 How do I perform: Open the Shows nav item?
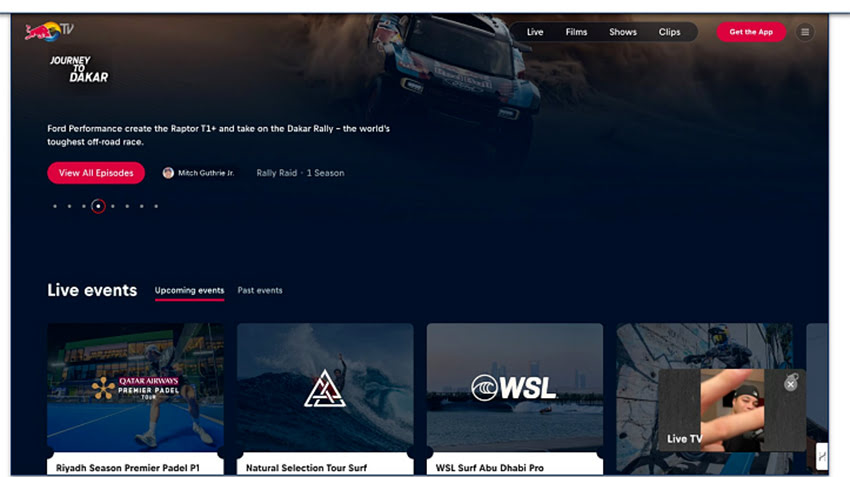[623, 32]
